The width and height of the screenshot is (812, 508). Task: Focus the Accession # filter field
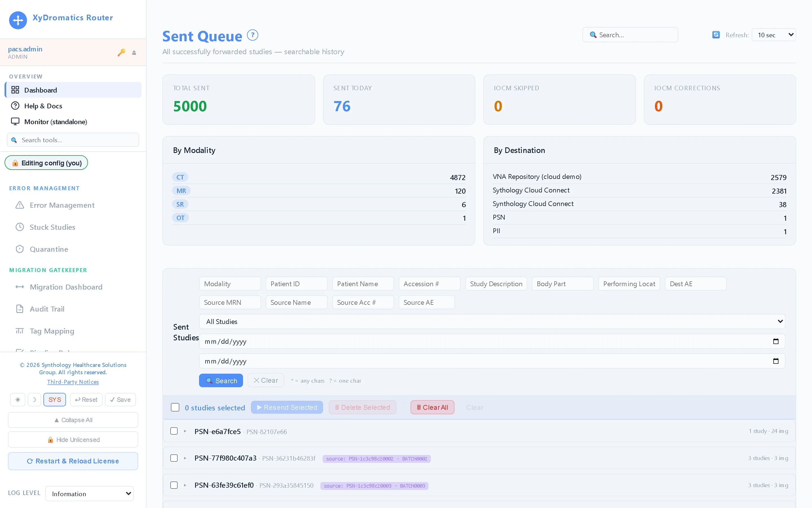point(429,284)
